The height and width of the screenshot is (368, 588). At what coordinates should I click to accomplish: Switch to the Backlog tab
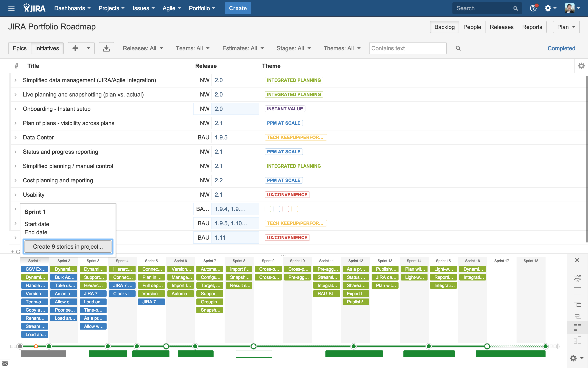click(x=444, y=27)
